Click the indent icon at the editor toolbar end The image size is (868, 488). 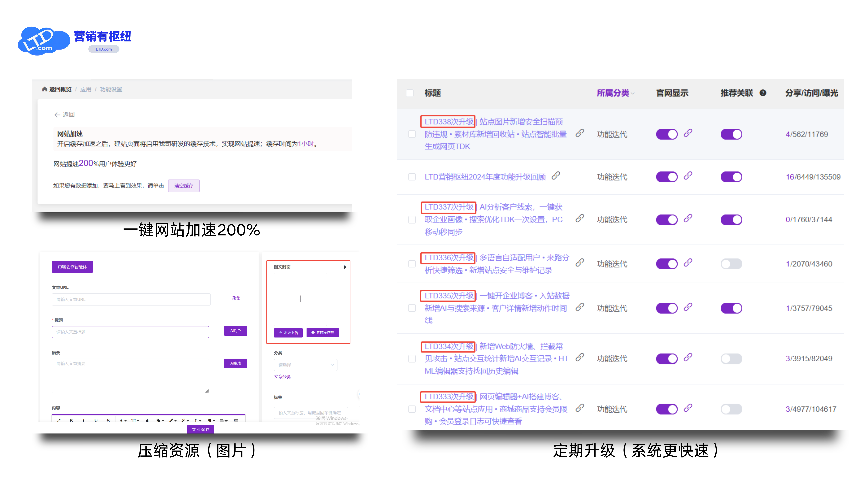coord(236,420)
